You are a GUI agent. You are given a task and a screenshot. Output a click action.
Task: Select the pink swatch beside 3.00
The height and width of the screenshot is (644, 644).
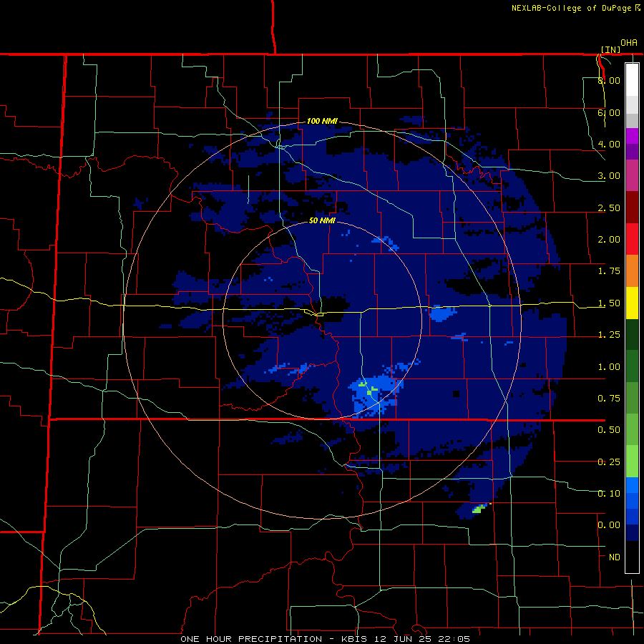pos(632,175)
